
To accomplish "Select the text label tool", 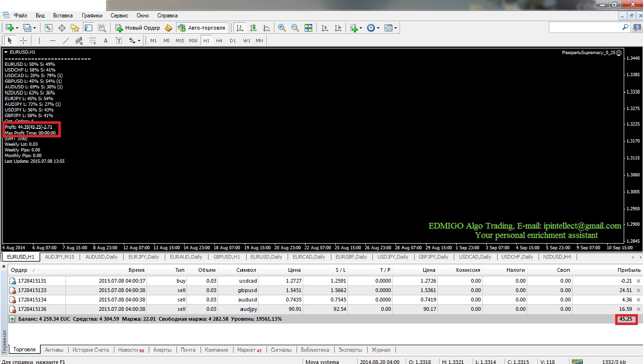I will (x=119, y=40).
